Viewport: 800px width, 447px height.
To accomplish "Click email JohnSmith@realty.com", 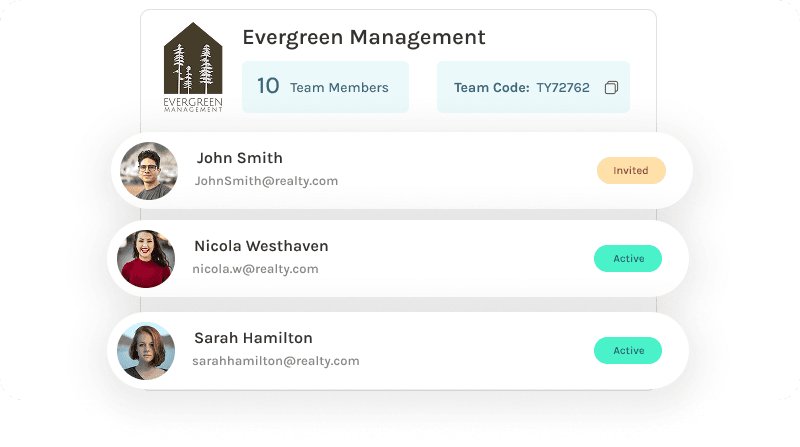I will 266,181.
